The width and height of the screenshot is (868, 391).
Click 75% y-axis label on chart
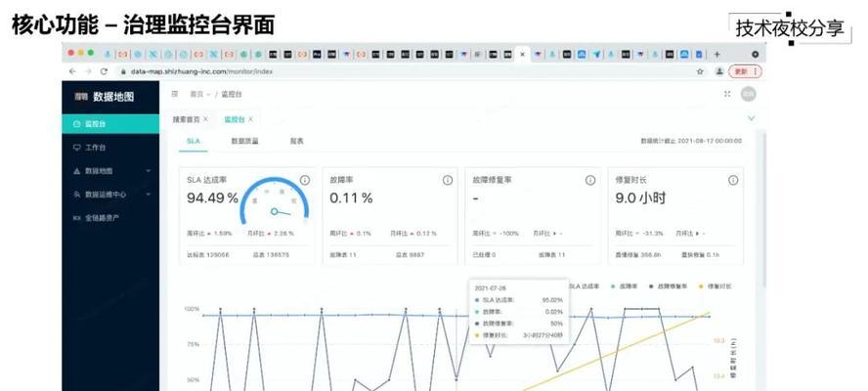pyautogui.click(x=193, y=344)
